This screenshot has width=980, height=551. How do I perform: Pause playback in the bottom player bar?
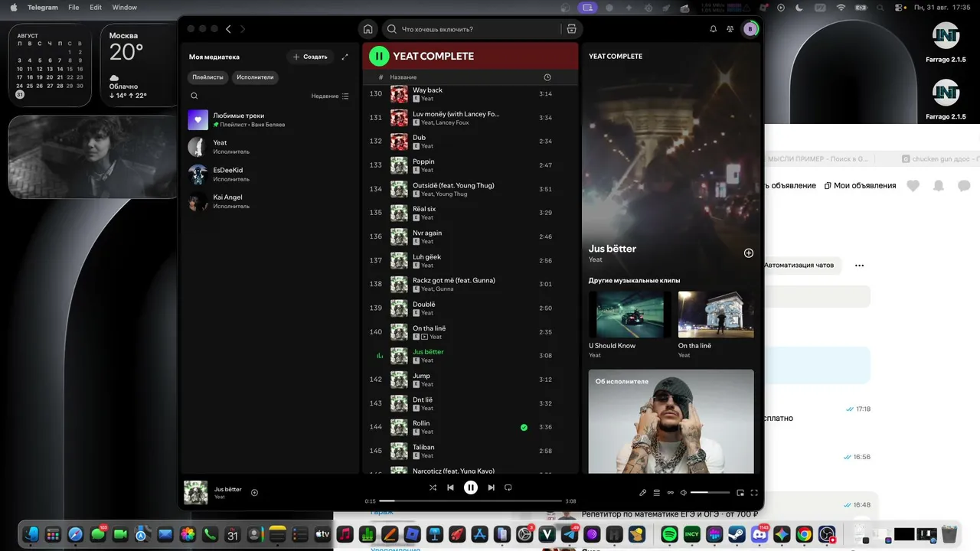471,487
